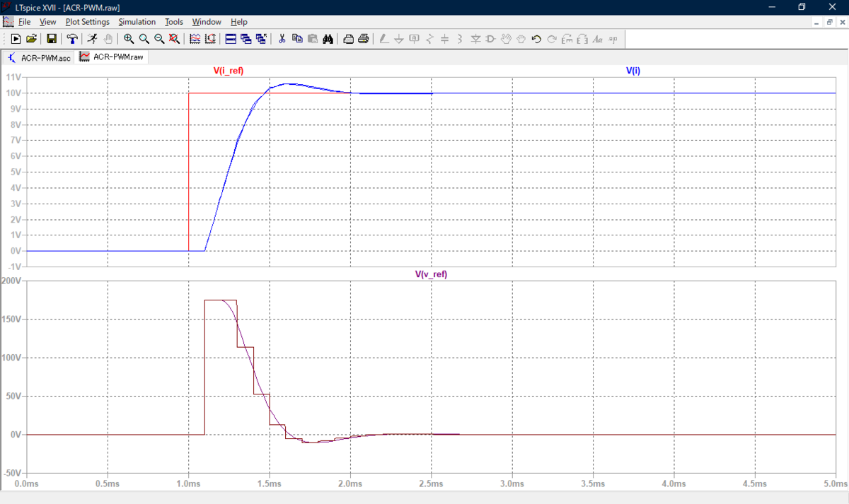Zoom to fit using the crossed-out magnifier

[174, 39]
